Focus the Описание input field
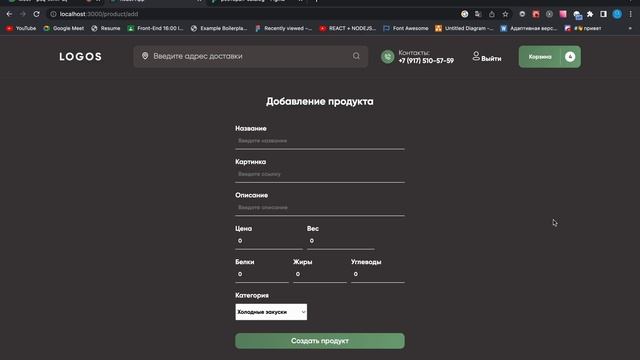 click(320, 208)
